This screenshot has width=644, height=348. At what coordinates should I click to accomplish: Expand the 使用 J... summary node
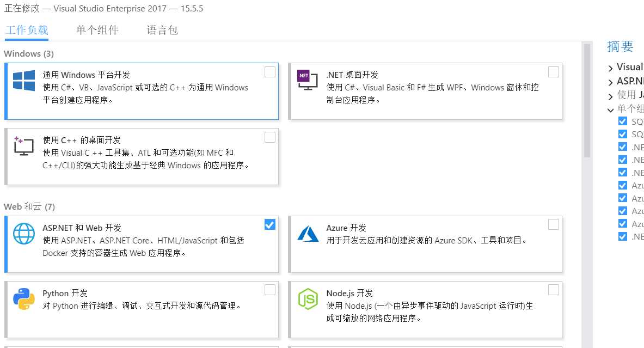click(611, 96)
